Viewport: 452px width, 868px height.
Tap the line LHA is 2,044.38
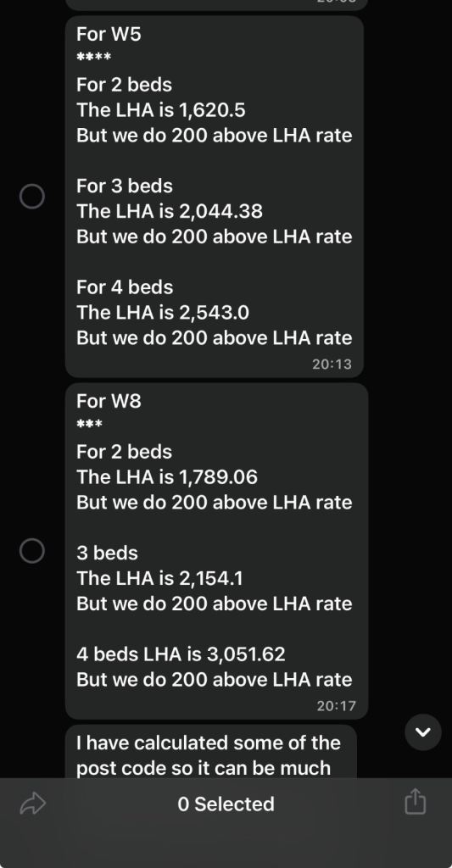click(x=170, y=211)
